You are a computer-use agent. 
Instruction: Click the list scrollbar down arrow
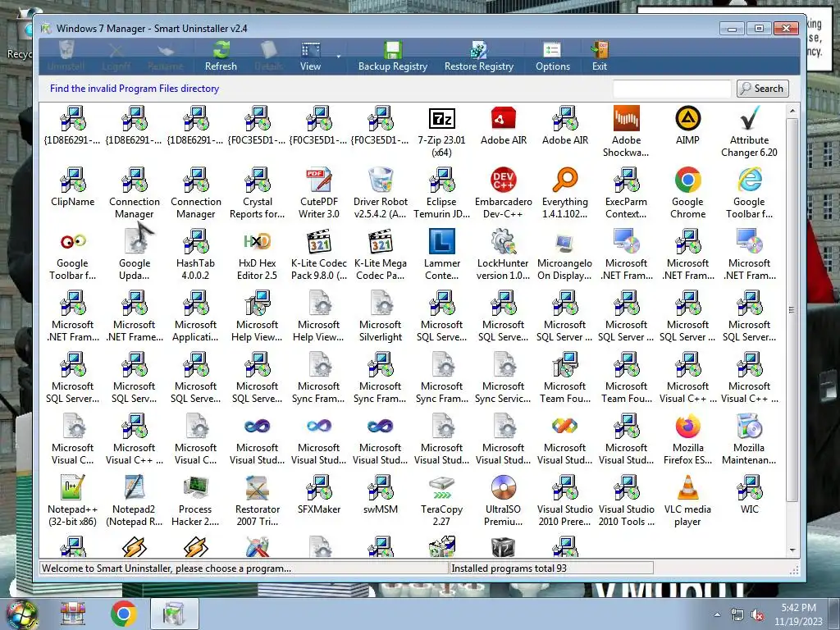click(792, 550)
